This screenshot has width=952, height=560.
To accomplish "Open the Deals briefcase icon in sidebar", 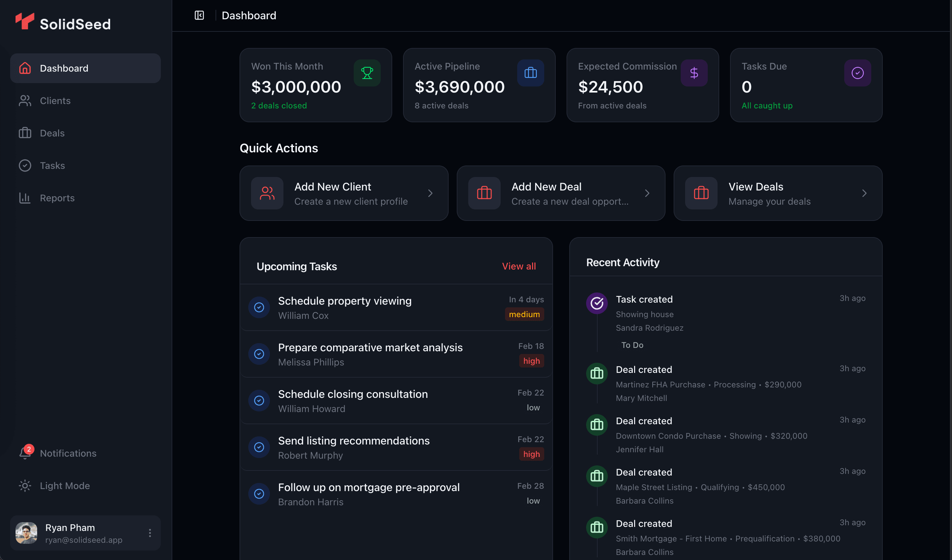I will (x=25, y=133).
